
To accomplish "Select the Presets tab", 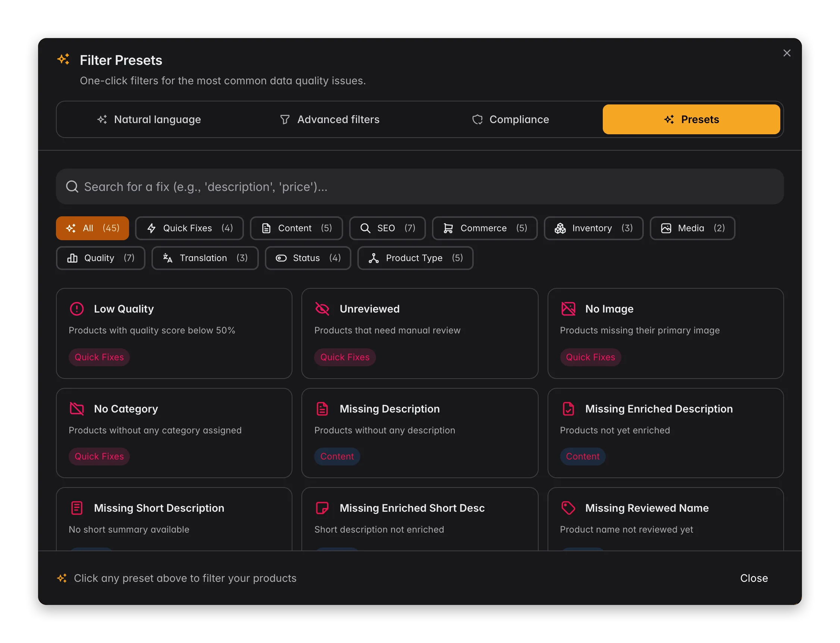I will click(691, 119).
